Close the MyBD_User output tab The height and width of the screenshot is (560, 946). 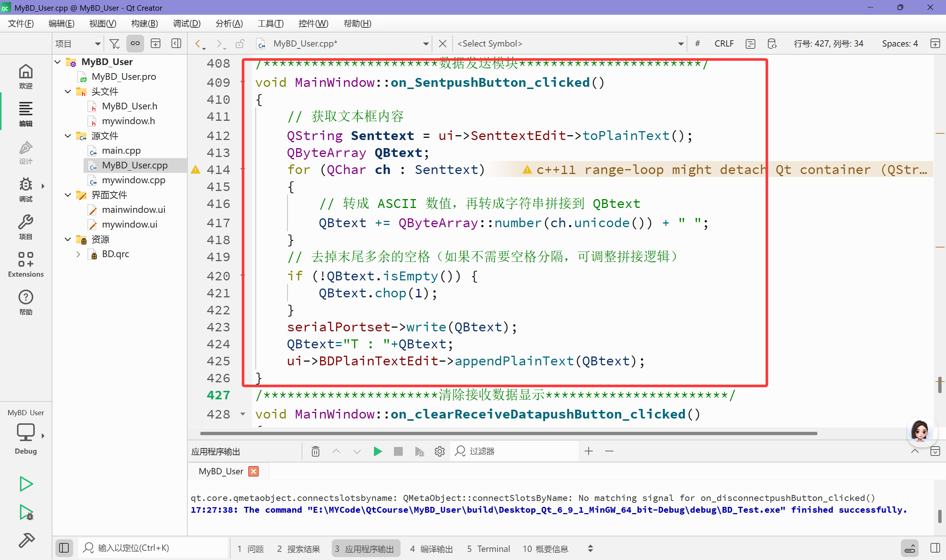(253, 471)
